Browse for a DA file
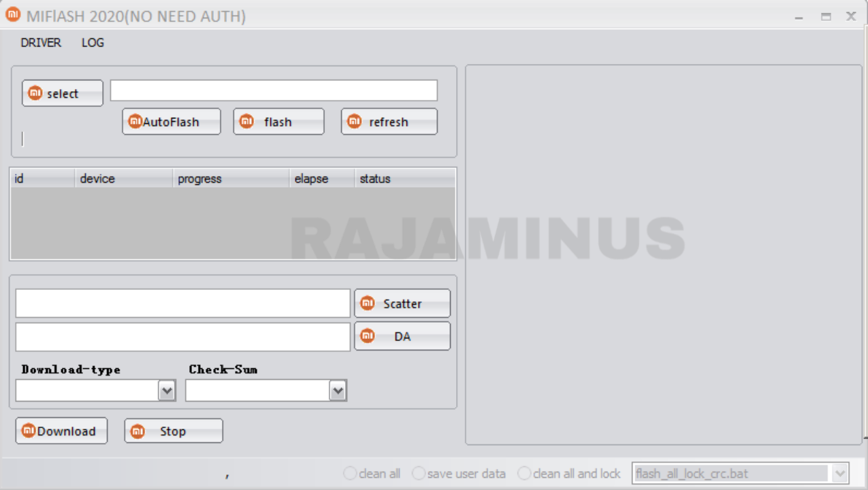This screenshot has height=490, width=868. click(x=402, y=336)
